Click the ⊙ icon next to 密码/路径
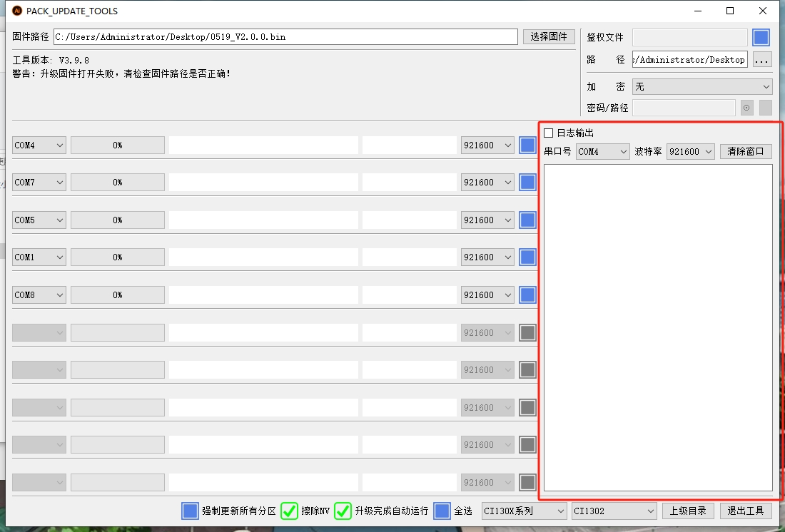Image resolution: width=785 pixels, height=532 pixels. (x=746, y=107)
